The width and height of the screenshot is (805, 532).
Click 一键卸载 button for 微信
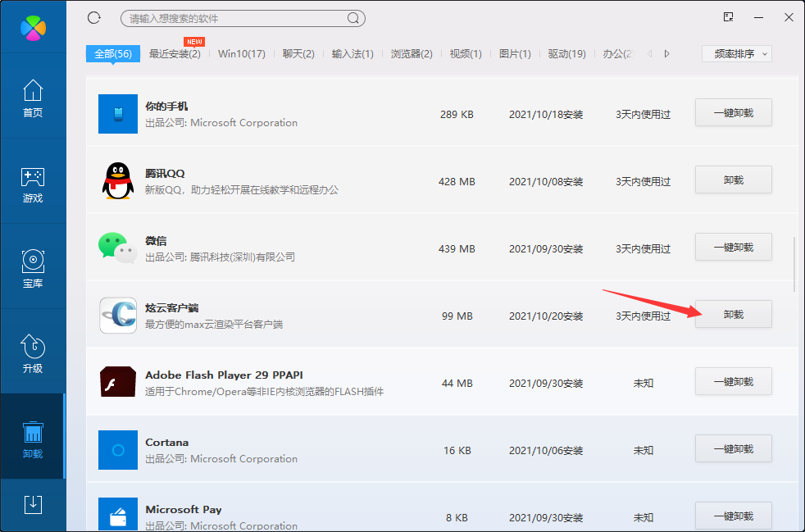(733, 247)
